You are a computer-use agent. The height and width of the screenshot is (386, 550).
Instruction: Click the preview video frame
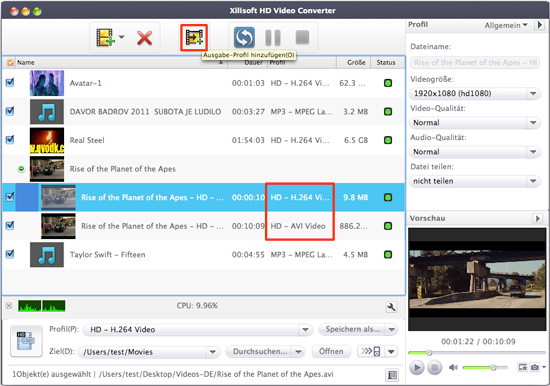(477, 279)
